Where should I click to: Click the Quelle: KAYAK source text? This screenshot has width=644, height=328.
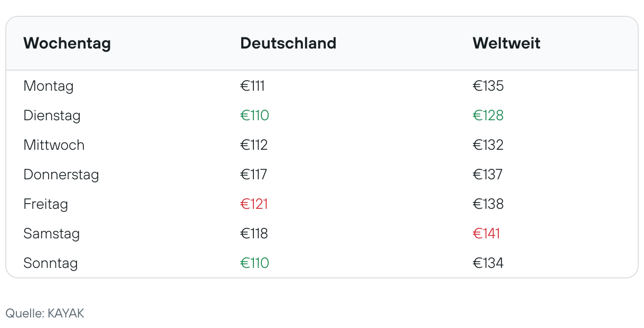click(x=45, y=313)
